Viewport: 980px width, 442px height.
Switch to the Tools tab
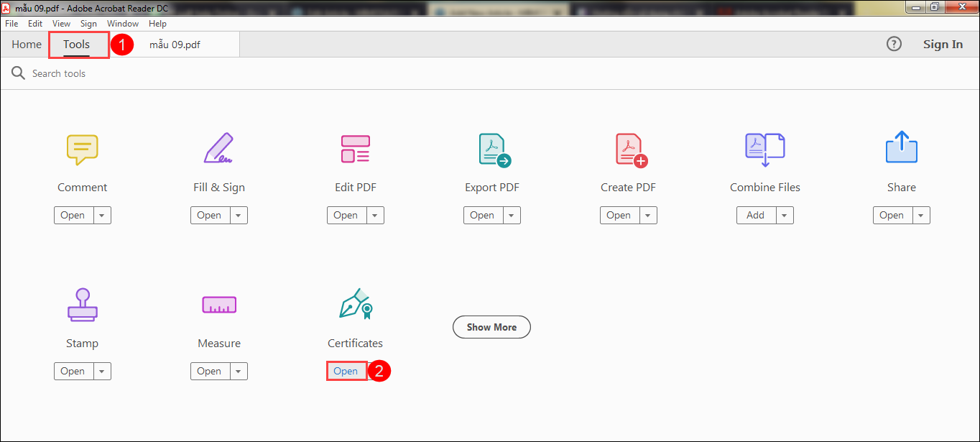pos(77,45)
